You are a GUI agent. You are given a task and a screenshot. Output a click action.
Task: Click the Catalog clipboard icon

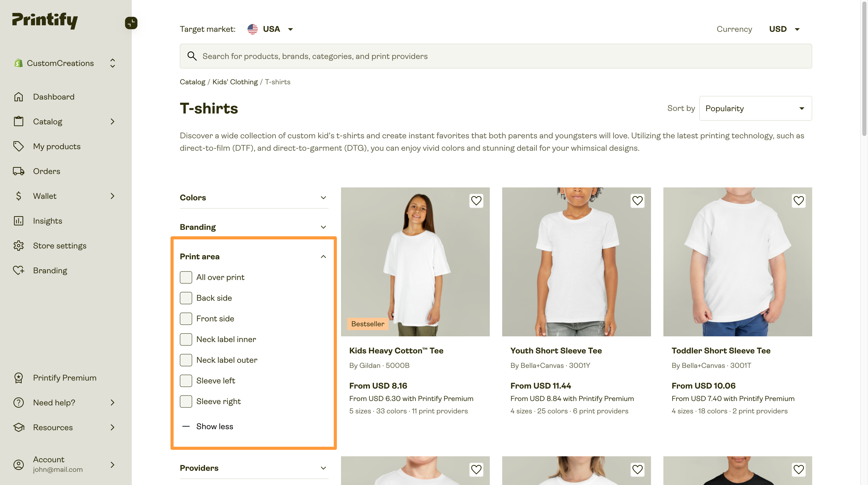(x=19, y=122)
